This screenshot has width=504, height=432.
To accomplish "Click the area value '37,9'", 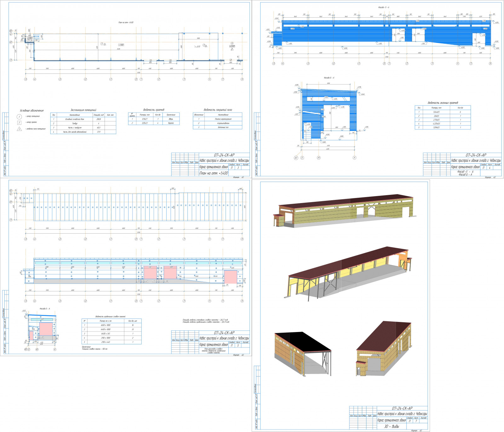I will [99, 132].
